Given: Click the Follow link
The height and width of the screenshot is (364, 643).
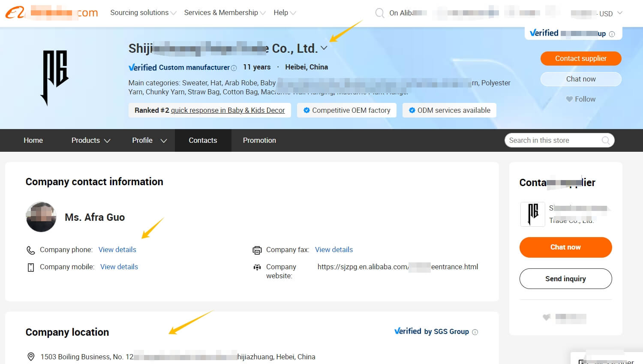Looking at the screenshot, I should (x=585, y=99).
